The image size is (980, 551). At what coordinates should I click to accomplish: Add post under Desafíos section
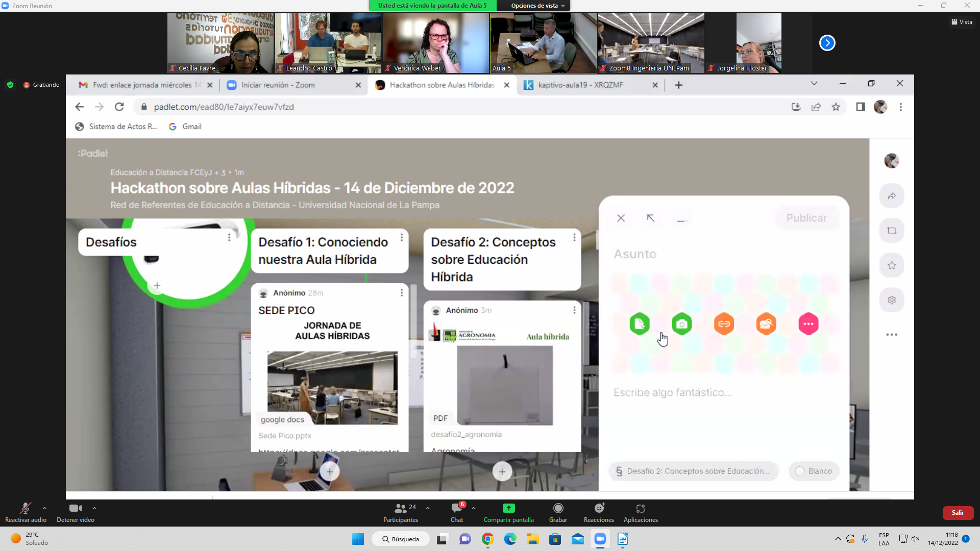pos(157,286)
